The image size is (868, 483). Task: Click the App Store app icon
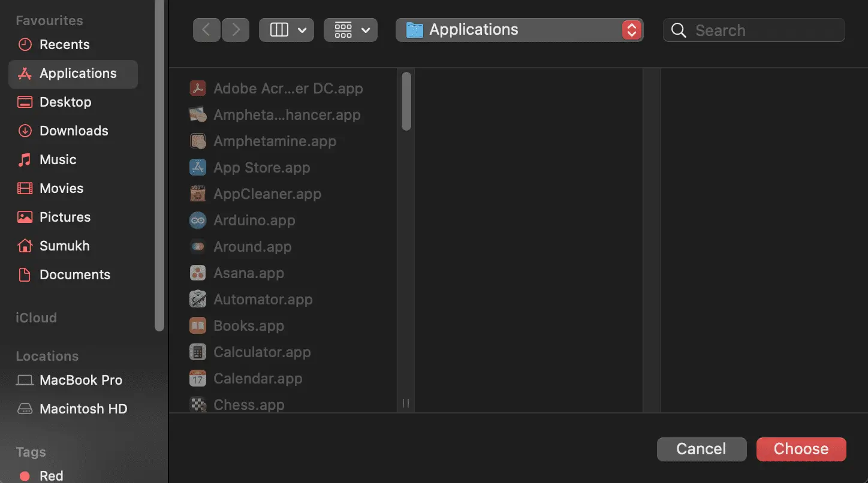pos(198,168)
